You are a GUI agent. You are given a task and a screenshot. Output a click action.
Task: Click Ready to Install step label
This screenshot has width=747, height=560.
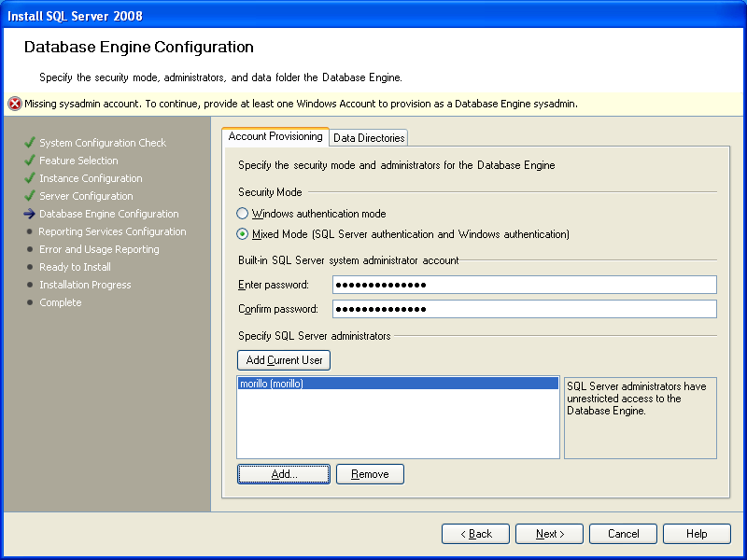point(75,267)
